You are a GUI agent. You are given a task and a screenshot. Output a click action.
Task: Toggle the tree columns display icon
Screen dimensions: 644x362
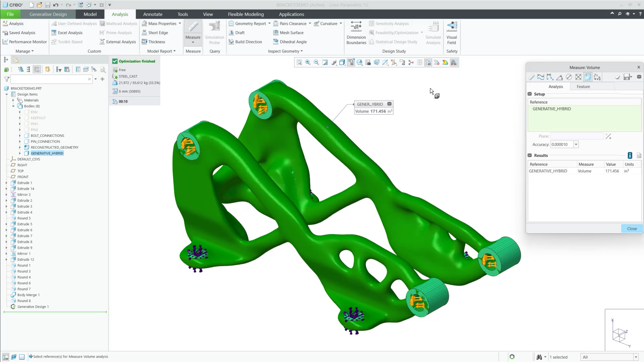37,69
